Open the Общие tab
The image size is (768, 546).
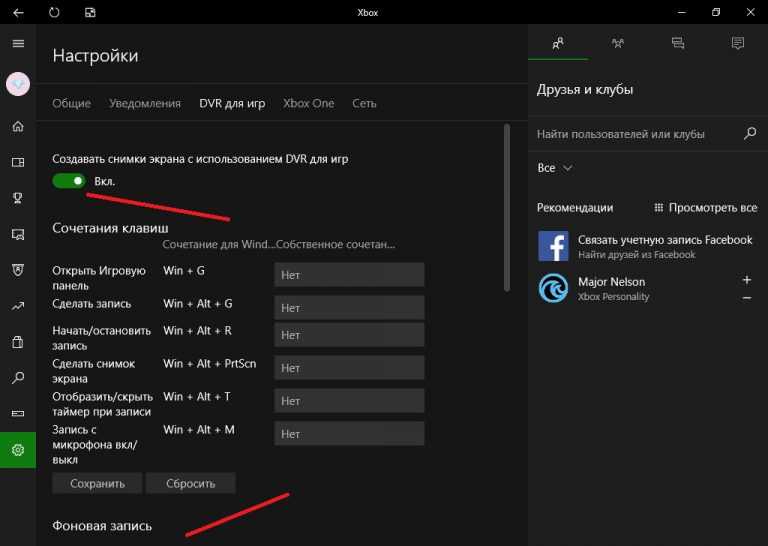(x=72, y=103)
